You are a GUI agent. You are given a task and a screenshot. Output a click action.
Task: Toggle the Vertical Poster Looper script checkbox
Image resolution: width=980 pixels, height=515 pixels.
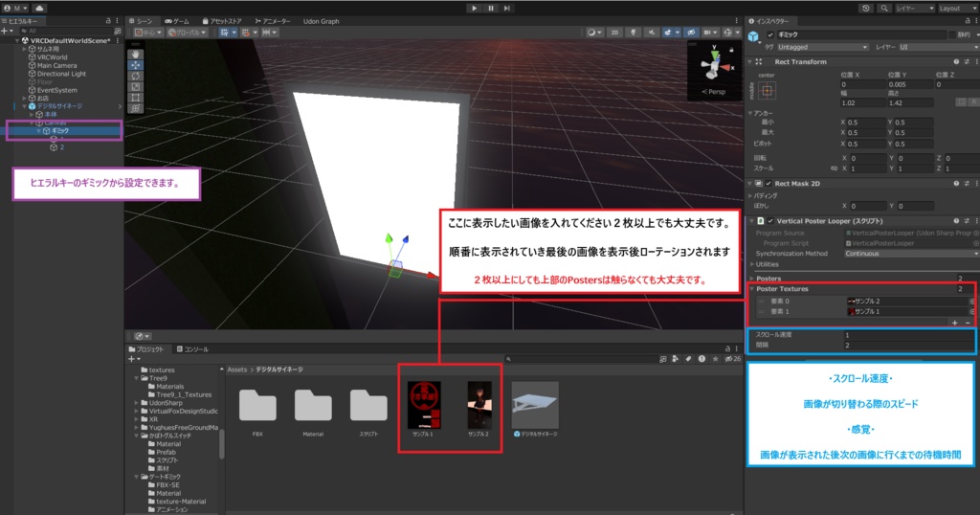click(770, 221)
